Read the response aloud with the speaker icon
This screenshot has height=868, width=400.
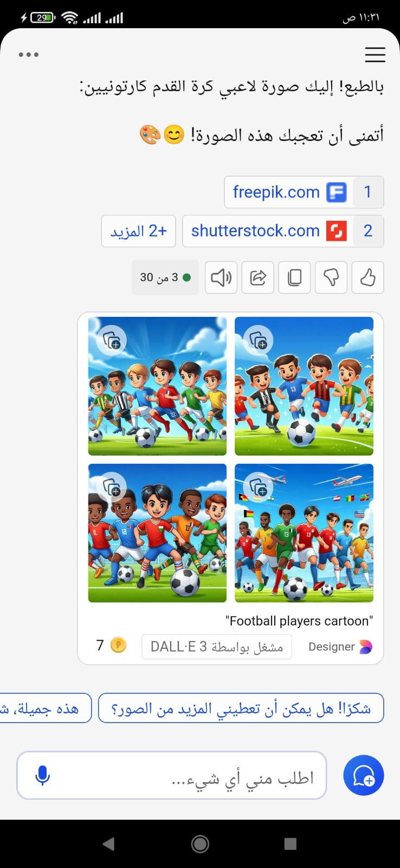point(221,277)
